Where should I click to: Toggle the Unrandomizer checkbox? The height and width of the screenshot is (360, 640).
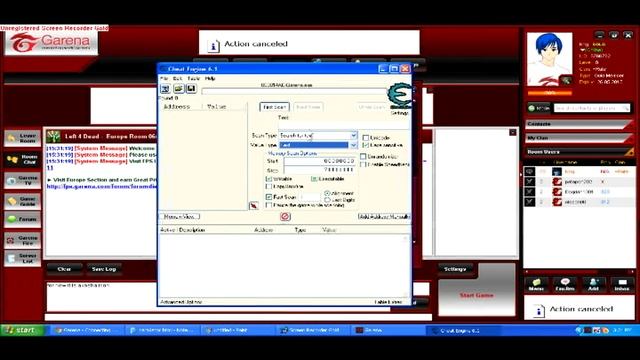[x=363, y=157]
